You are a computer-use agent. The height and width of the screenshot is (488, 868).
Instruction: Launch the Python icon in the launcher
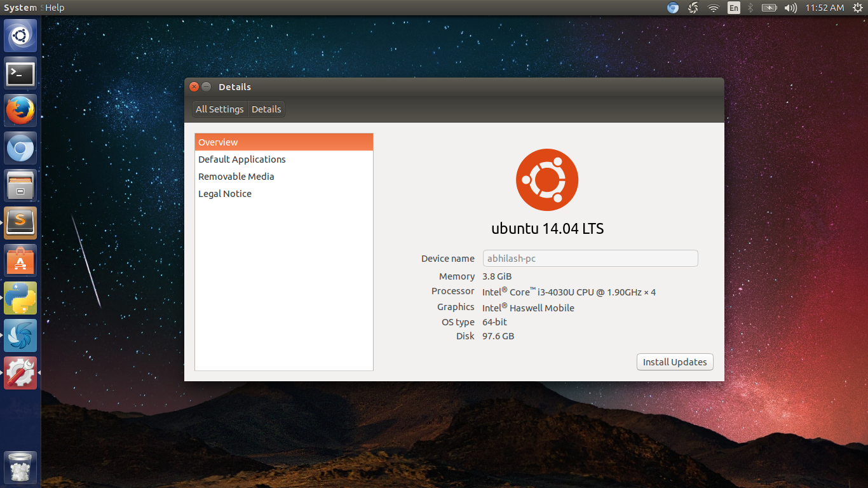[20, 298]
